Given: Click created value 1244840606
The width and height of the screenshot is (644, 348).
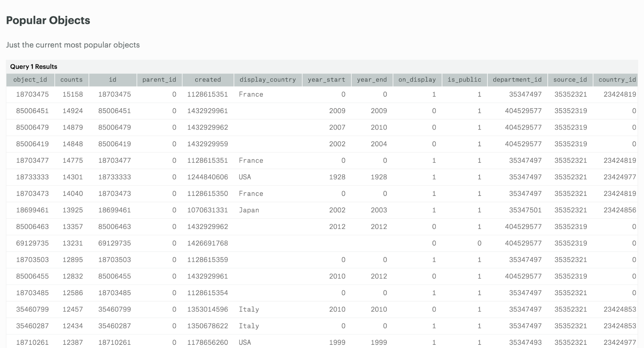Looking at the screenshot, I should pyautogui.click(x=208, y=177).
